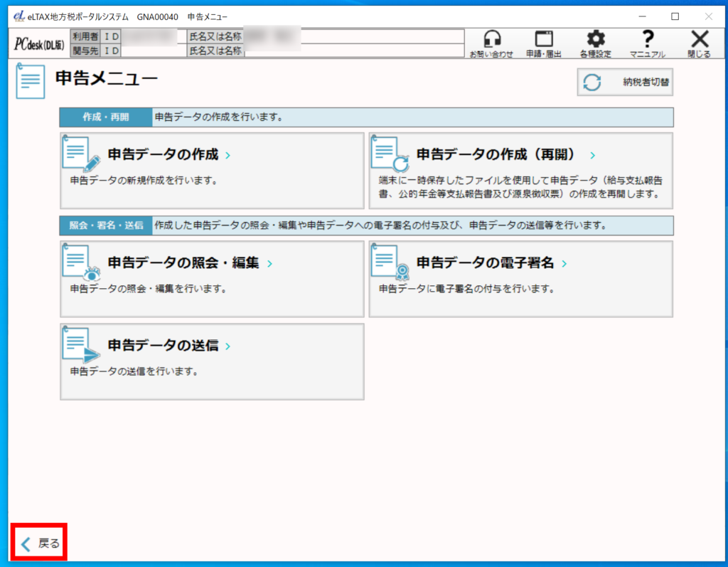Select the 照会・署名・送信 section header
The height and width of the screenshot is (567, 728).
click(x=106, y=226)
